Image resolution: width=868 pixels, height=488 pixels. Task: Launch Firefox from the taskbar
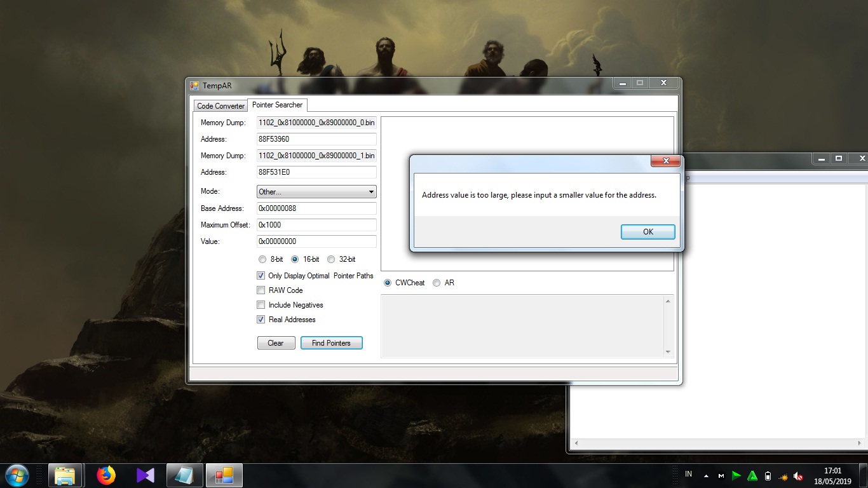pos(105,475)
